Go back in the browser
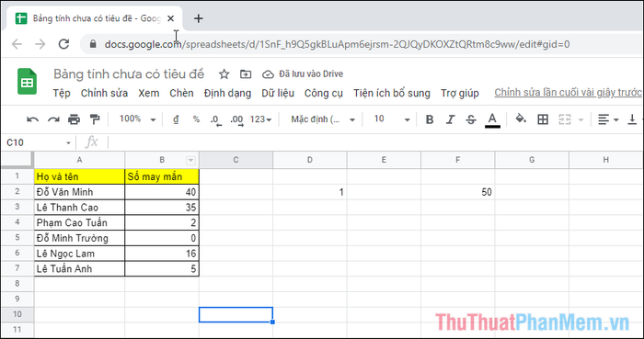Viewport: 644px width, 339px height. (17, 44)
